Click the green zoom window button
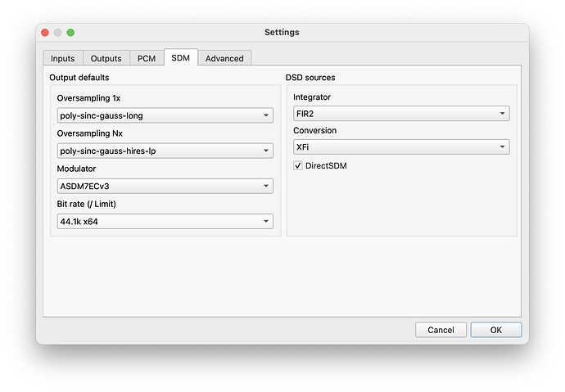The width and height of the screenshot is (565, 392). 70,33
